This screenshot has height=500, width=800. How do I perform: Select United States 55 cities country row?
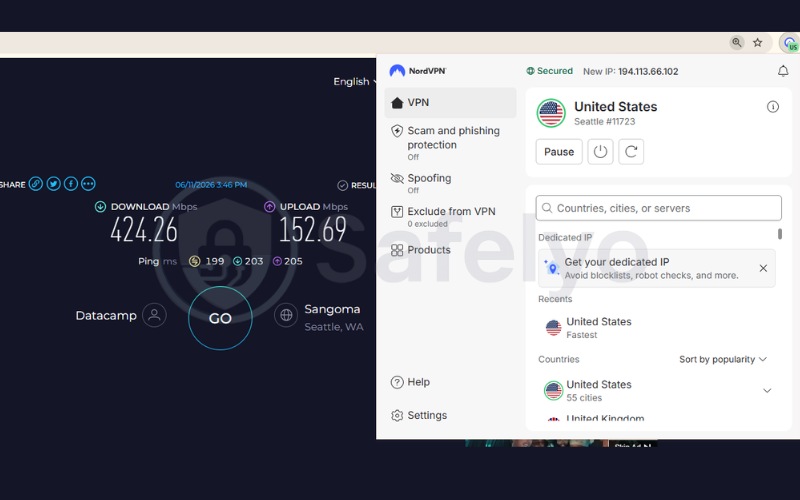click(656, 391)
